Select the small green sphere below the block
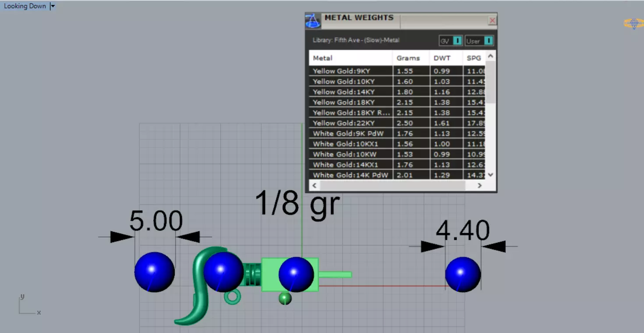The image size is (644, 333). point(285,299)
